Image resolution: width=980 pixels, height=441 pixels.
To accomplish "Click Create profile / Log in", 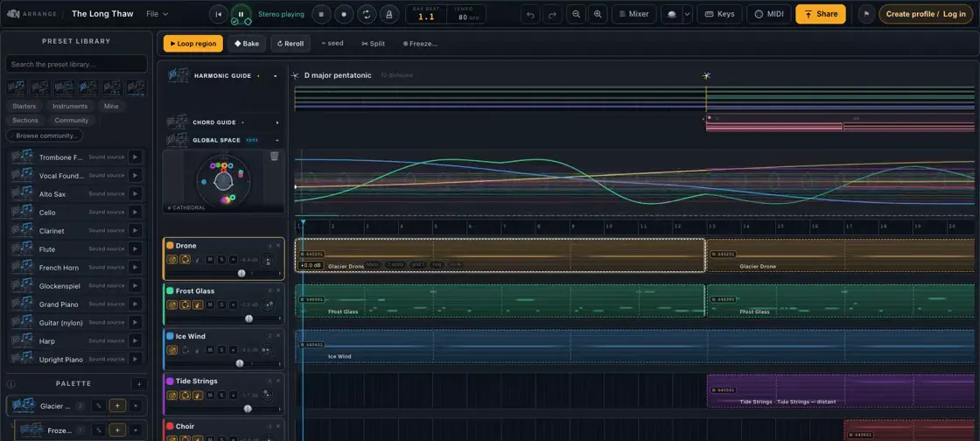I will (x=926, y=14).
